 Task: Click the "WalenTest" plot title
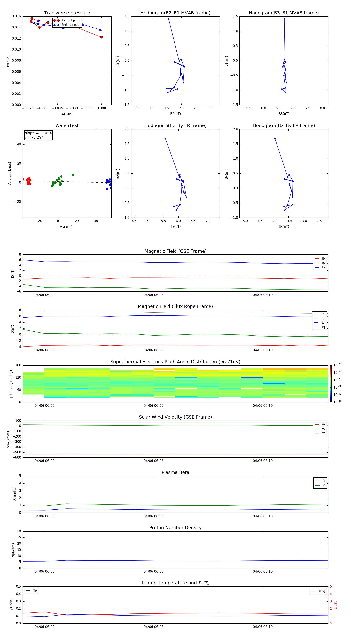(x=67, y=125)
